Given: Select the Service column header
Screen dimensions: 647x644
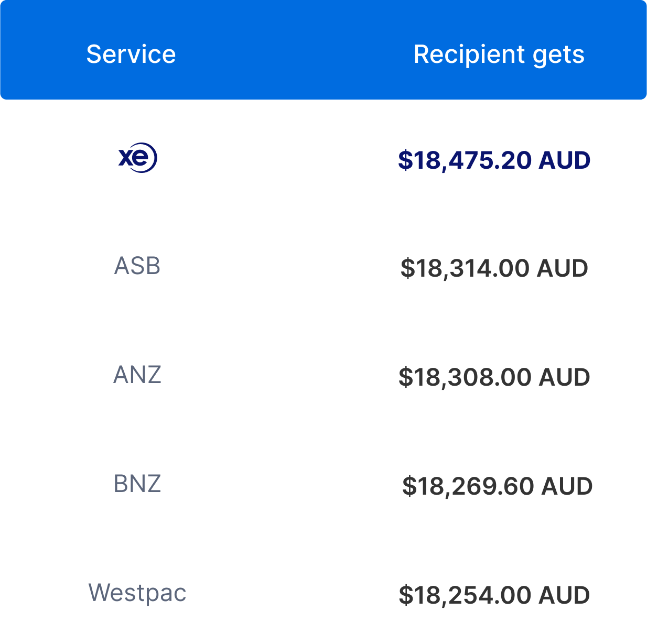Looking at the screenshot, I should tap(131, 54).
